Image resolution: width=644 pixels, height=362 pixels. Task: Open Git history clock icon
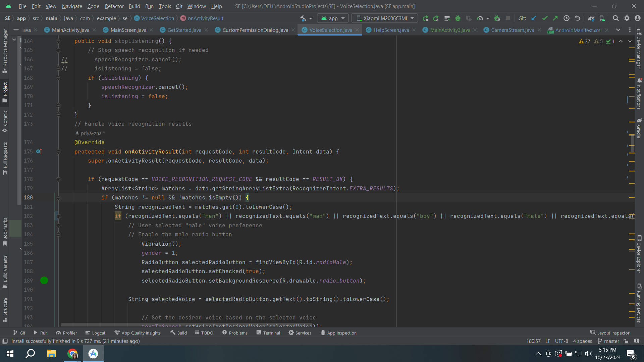pos(567,18)
